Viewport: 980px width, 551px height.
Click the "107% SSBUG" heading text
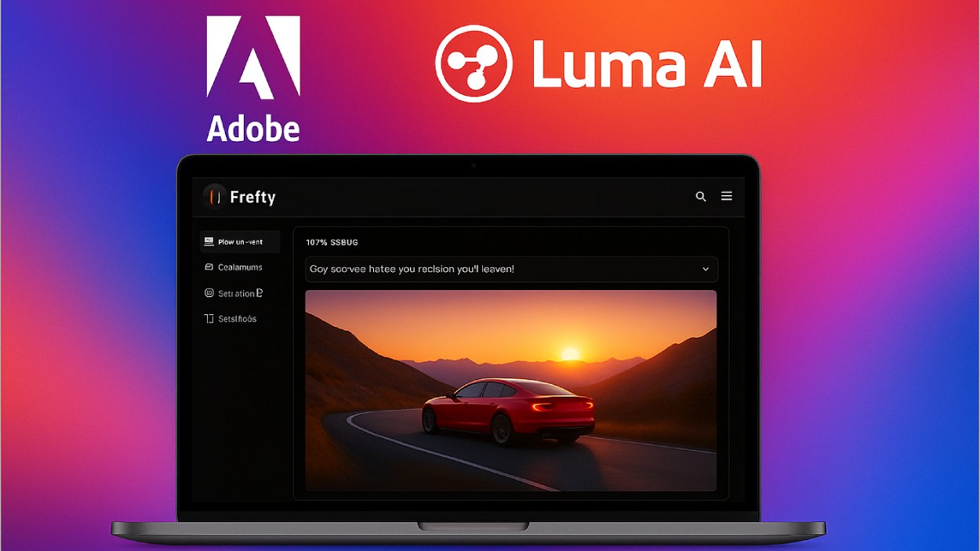click(x=332, y=243)
